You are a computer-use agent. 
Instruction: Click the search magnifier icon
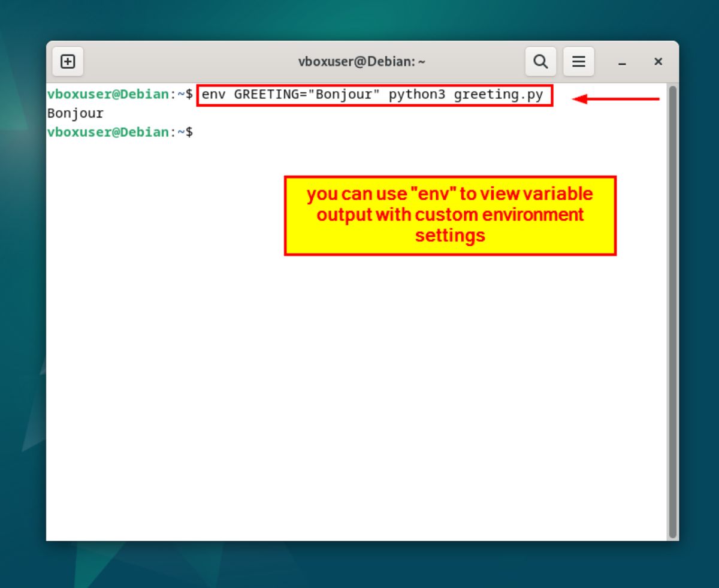pos(540,62)
